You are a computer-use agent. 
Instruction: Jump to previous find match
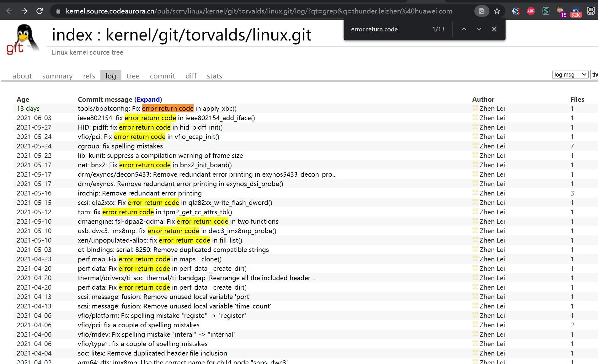[464, 29]
